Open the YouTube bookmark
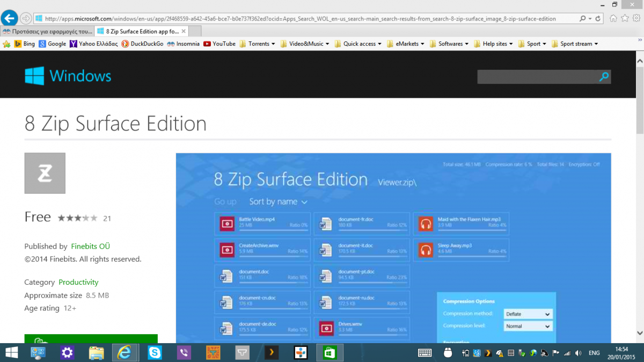 [x=219, y=44]
